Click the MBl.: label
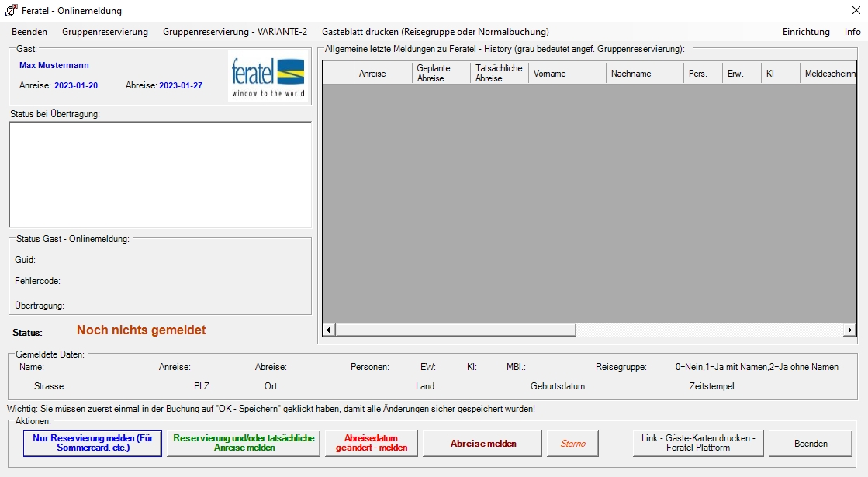The image size is (868, 477). click(x=516, y=367)
